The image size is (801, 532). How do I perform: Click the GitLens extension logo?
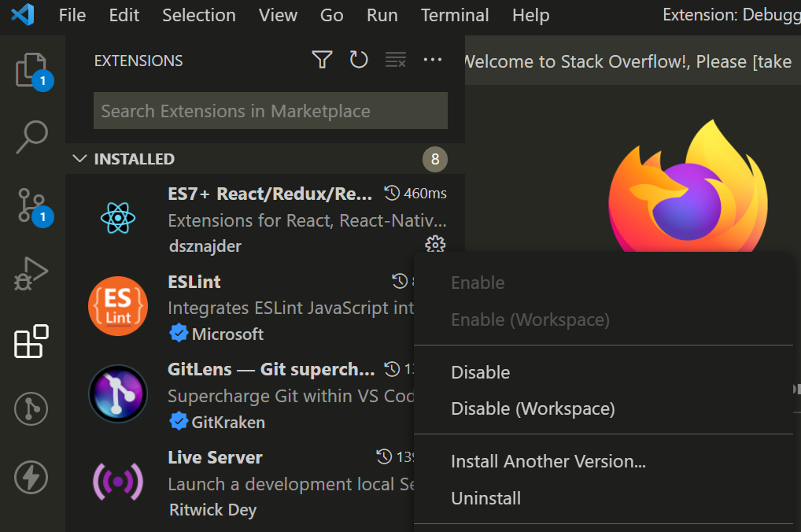click(118, 394)
